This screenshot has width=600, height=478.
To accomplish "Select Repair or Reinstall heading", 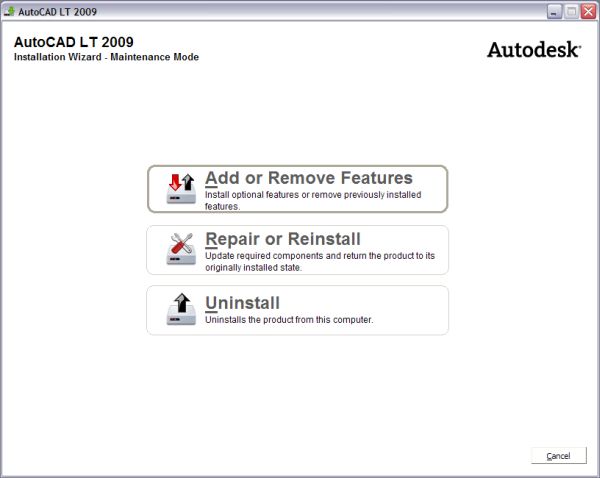I will [283, 239].
